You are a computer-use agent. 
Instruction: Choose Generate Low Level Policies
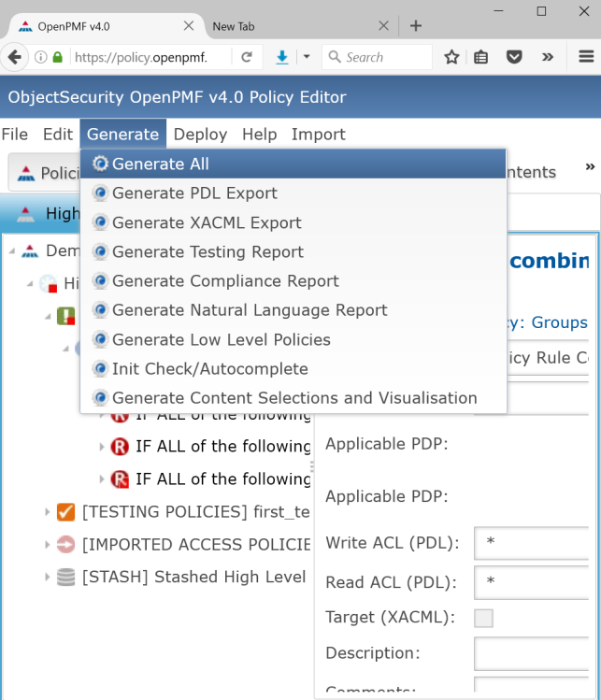click(293, 340)
